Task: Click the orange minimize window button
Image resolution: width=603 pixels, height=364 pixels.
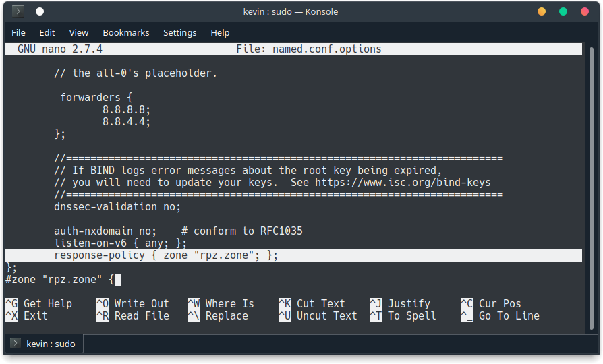Action: (542, 11)
